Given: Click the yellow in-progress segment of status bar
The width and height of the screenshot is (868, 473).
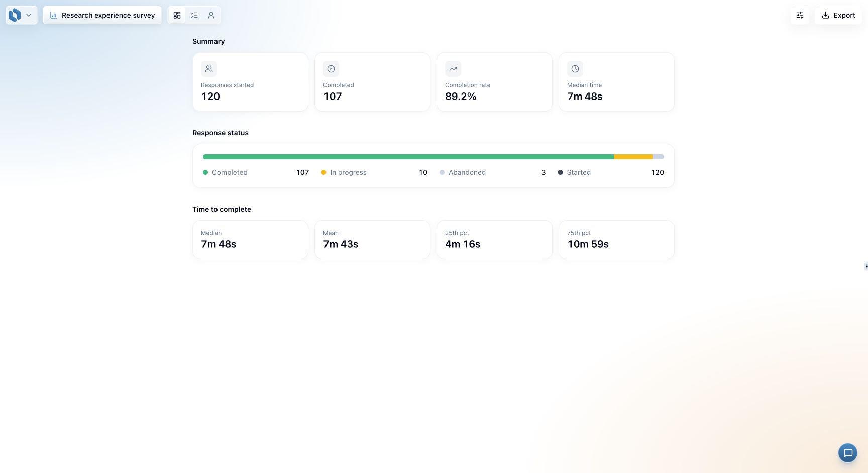Looking at the screenshot, I should pos(633,157).
